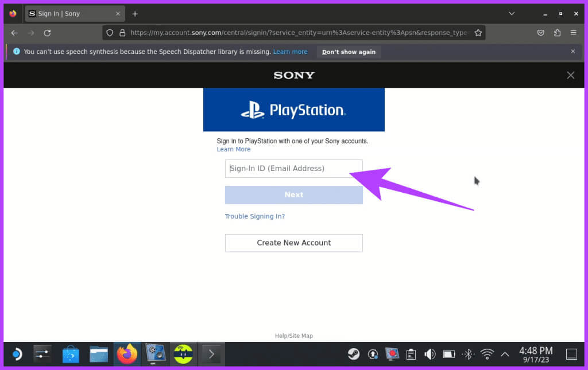
Task: Expand hidden system tray icons
Action: click(505, 354)
